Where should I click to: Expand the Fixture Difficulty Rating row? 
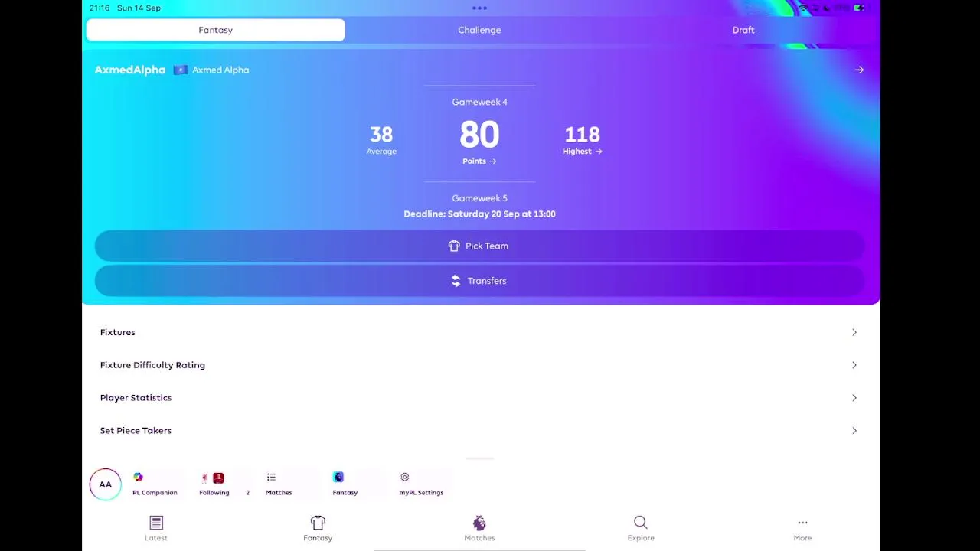pyautogui.click(x=479, y=365)
